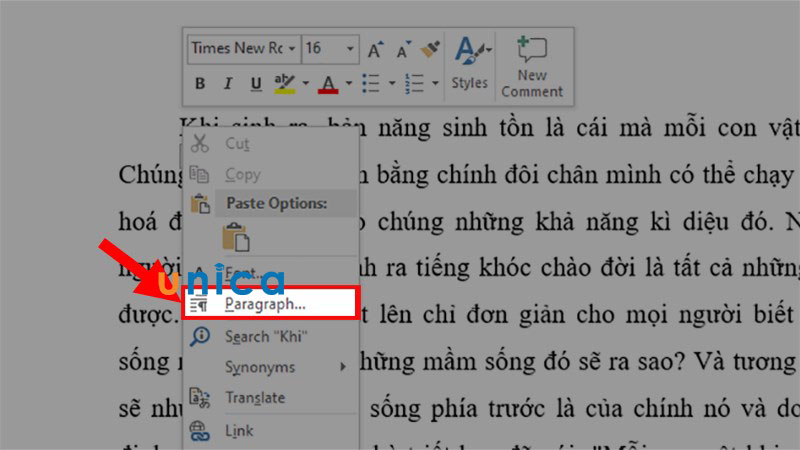Select Translate menu entry
The image size is (800, 450).
(x=270, y=398)
